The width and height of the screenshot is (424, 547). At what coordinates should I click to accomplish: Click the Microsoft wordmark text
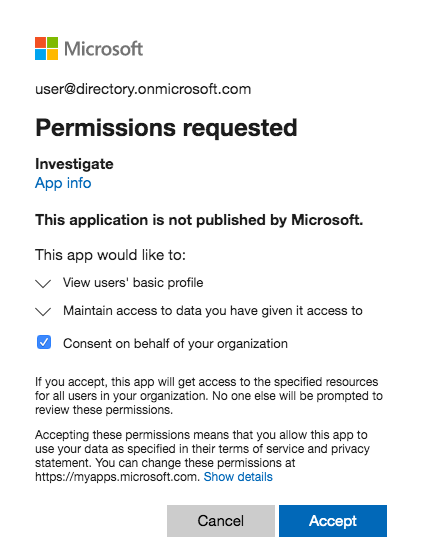[104, 49]
